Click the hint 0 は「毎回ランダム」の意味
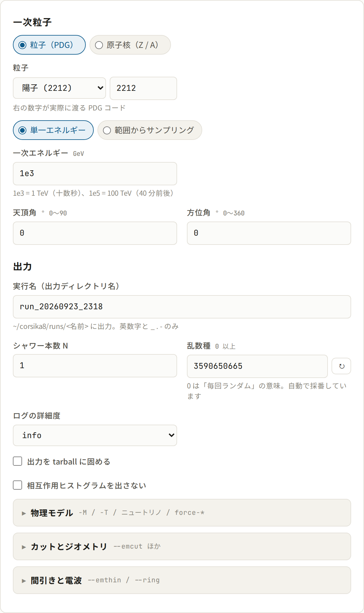 [x=267, y=391]
